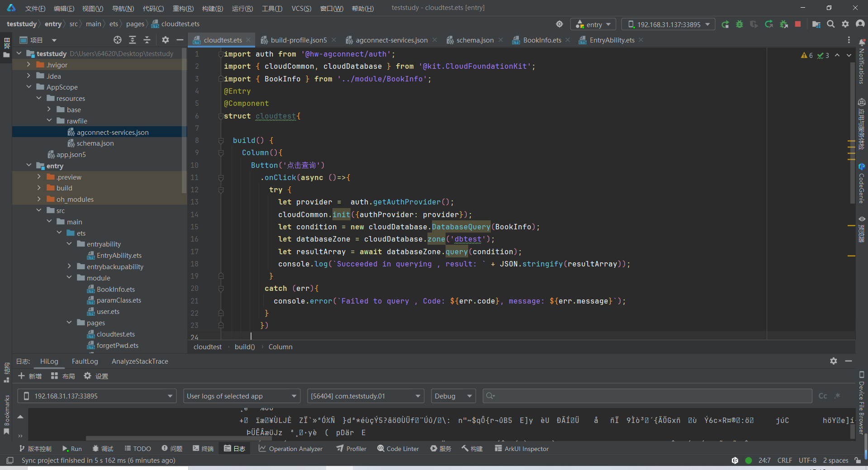Open 构建(B) menu

pyautogui.click(x=213, y=8)
